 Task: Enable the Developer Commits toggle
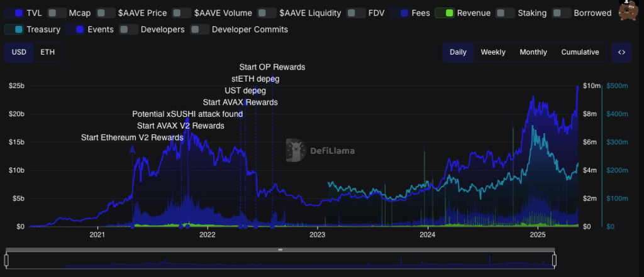tap(199, 30)
